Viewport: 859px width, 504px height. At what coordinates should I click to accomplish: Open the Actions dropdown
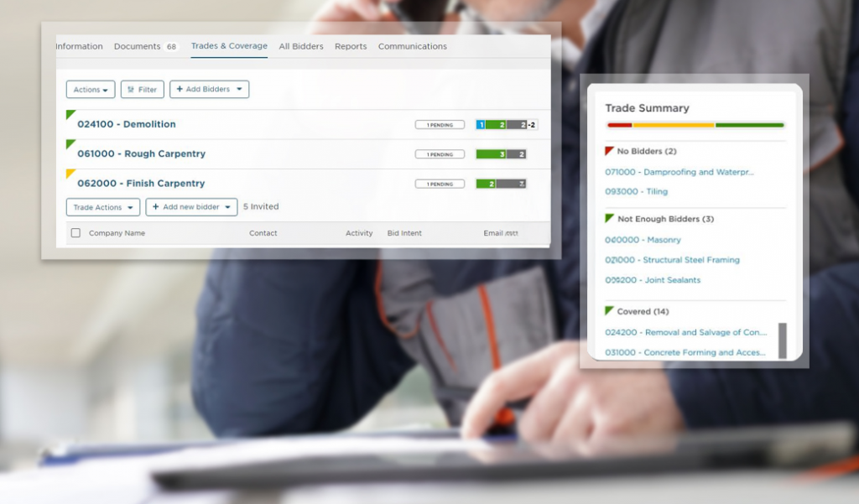[x=89, y=89]
